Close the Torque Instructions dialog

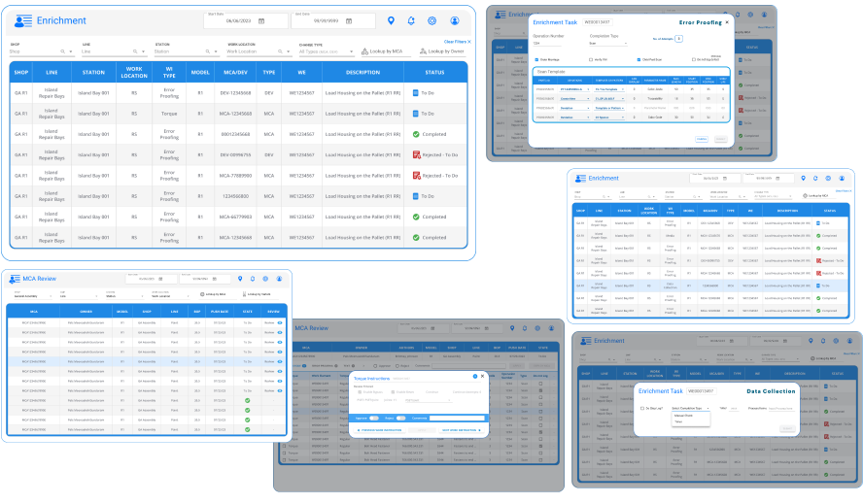483,377
